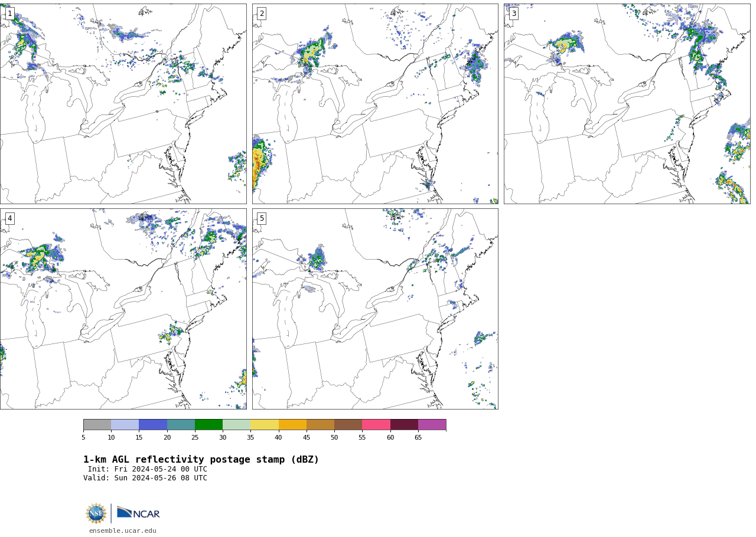Click the panel number label '2'

pyautogui.click(x=262, y=14)
